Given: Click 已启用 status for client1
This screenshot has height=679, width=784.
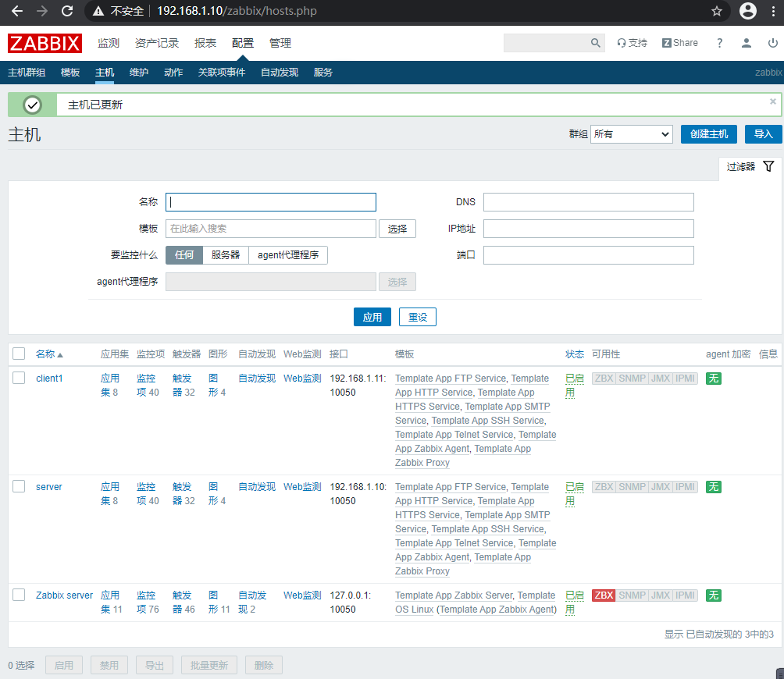Looking at the screenshot, I should pos(574,386).
